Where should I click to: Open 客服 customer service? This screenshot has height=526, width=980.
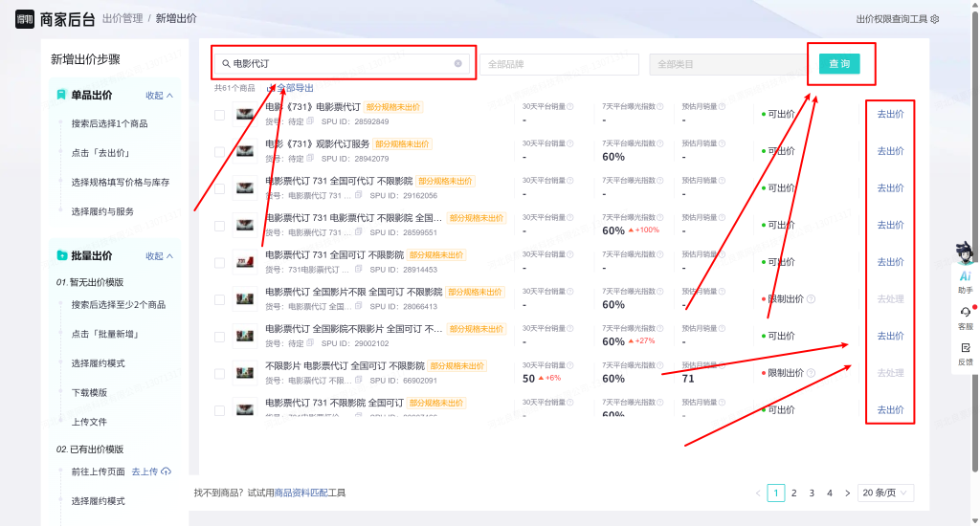[965, 318]
